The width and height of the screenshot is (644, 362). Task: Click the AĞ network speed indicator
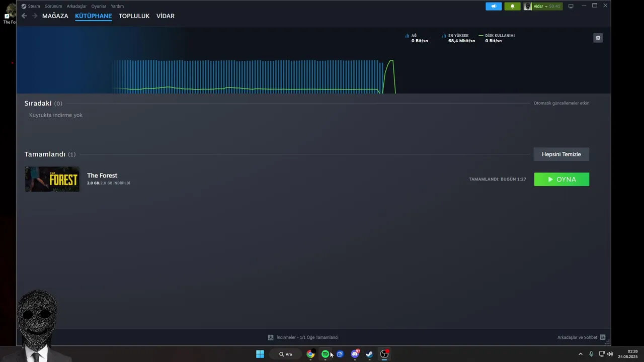pos(417,38)
